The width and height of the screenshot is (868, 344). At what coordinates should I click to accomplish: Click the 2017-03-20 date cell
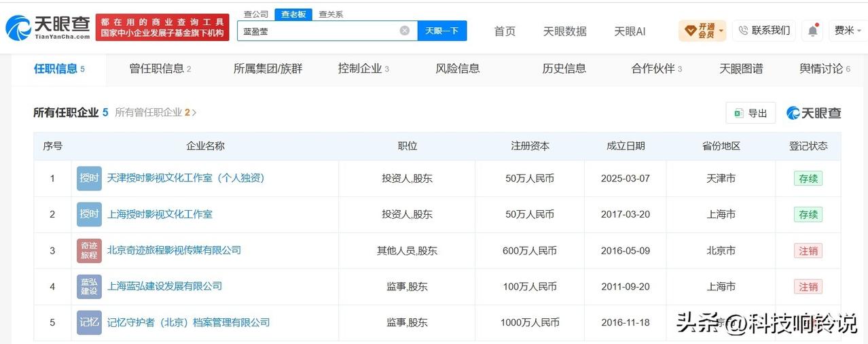click(x=626, y=214)
